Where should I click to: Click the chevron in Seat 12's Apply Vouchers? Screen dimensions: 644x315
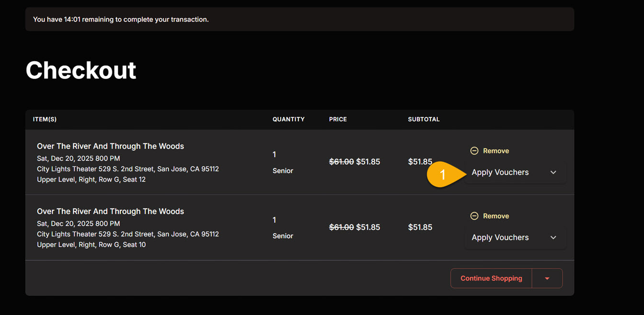coord(553,172)
